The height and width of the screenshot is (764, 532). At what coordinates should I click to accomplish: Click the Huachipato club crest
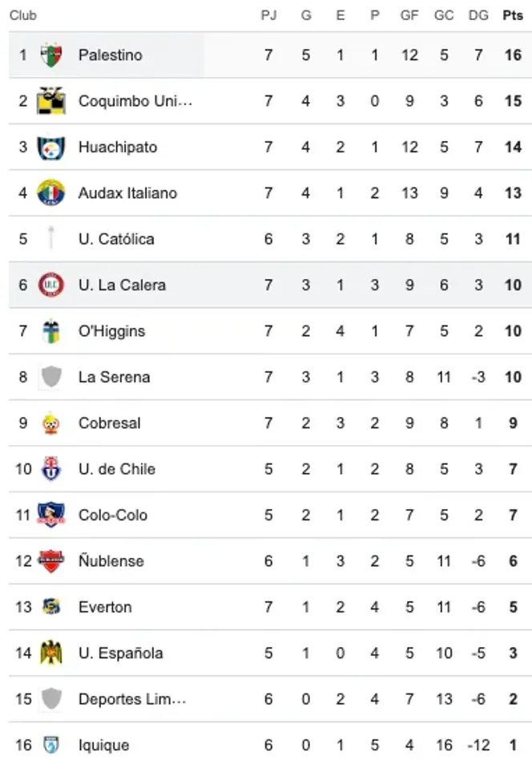coord(51,148)
